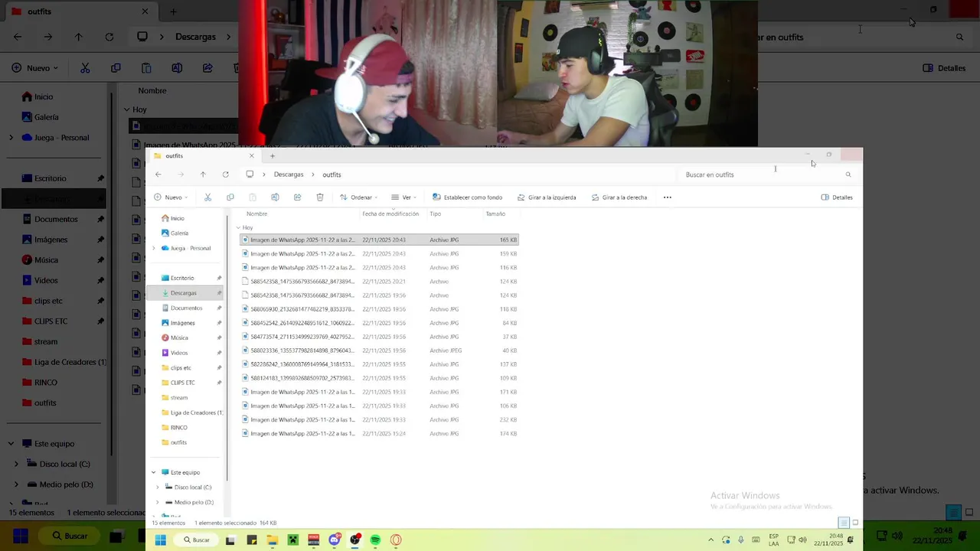Click Girar a la izquierda button

pyautogui.click(x=547, y=197)
